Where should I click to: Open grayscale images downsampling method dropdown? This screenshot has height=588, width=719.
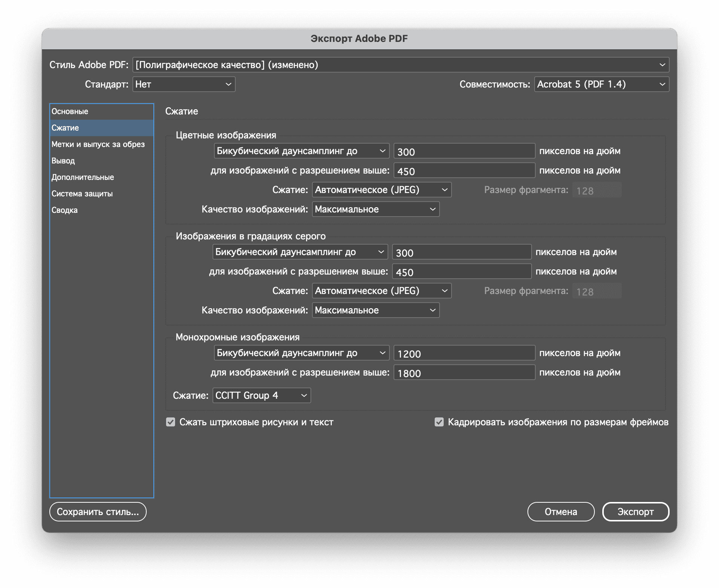pos(300,252)
